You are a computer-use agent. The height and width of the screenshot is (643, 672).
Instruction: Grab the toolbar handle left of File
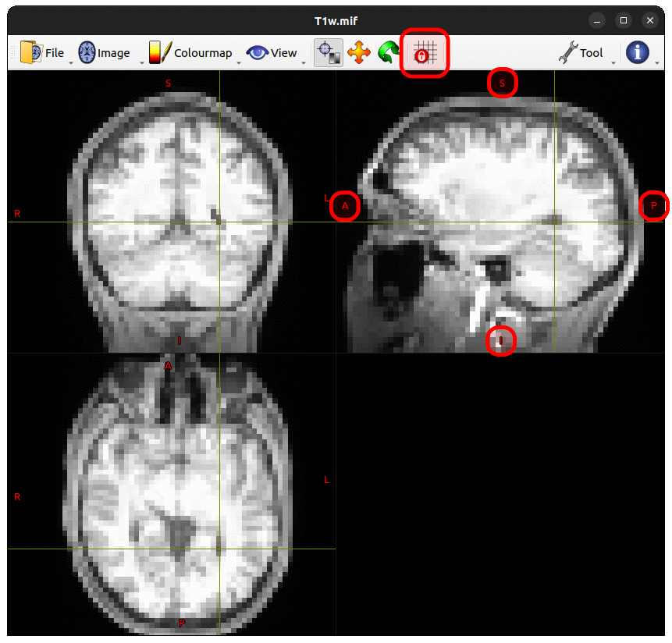pyautogui.click(x=13, y=53)
